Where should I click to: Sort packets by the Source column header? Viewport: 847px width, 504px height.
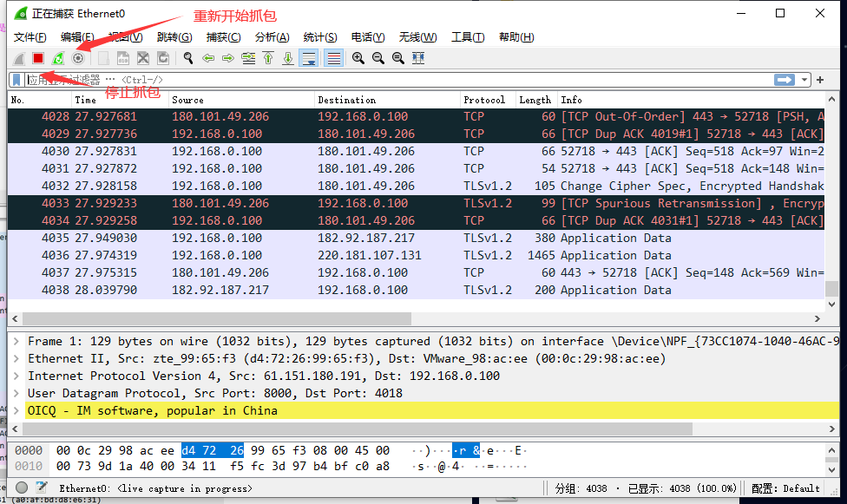(x=241, y=100)
